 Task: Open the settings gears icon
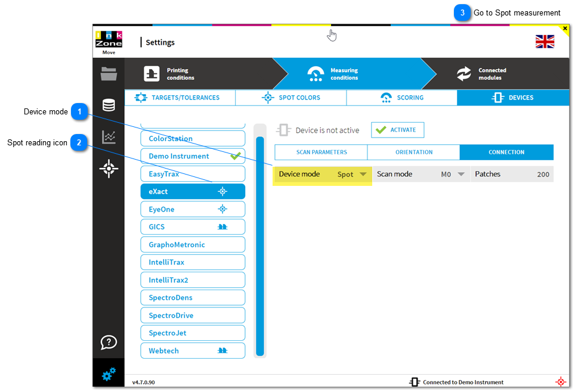(109, 374)
